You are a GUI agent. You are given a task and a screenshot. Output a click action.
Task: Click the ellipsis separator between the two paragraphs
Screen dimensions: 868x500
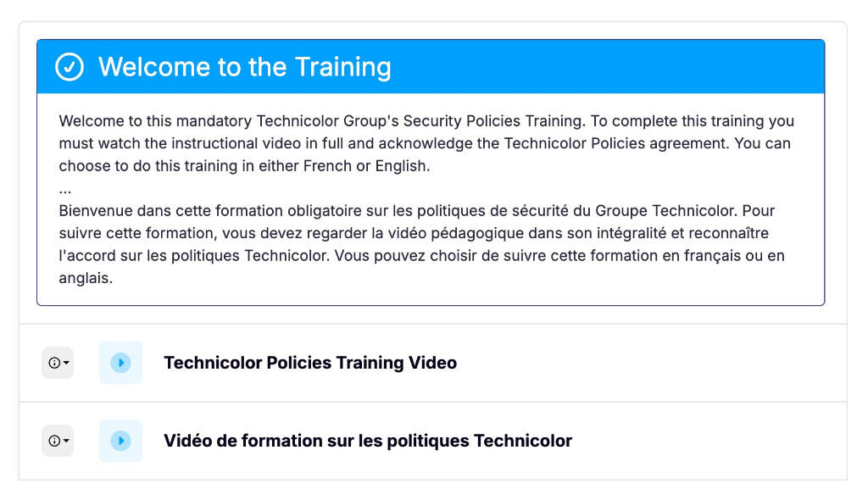tap(64, 190)
